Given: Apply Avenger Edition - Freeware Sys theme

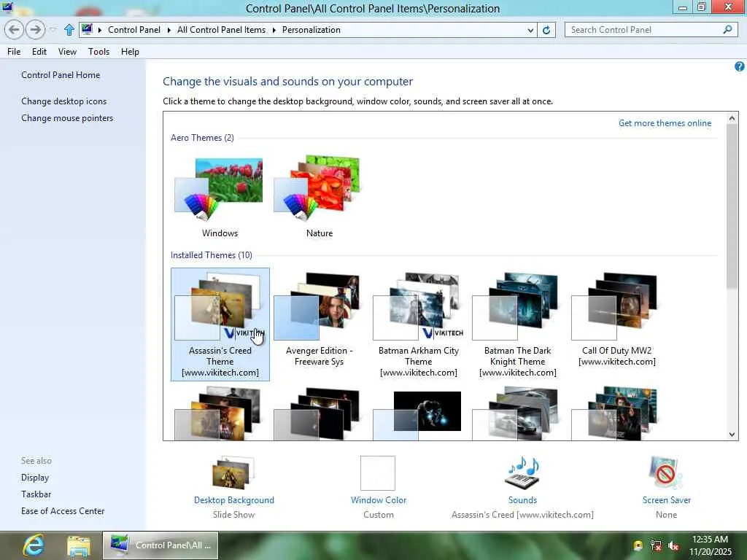Looking at the screenshot, I should coord(320,319).
